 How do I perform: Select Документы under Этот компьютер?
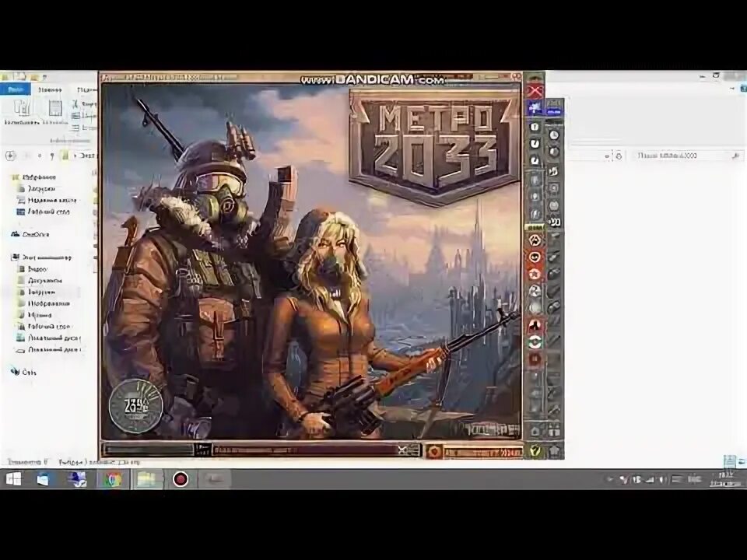(x=40, y=281)
